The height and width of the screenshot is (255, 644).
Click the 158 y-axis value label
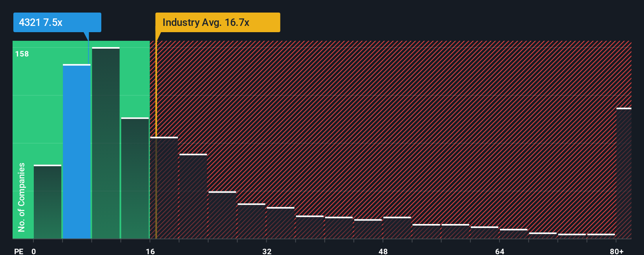tap(22, 54)
